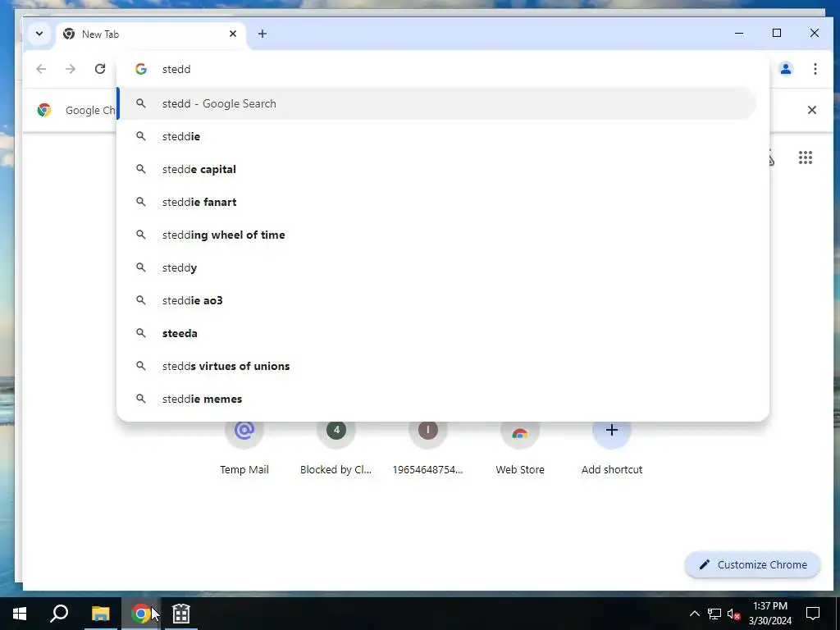Open the tab search dropdown arrow
Screen dimensions: 840x630
tap(39, 34)
